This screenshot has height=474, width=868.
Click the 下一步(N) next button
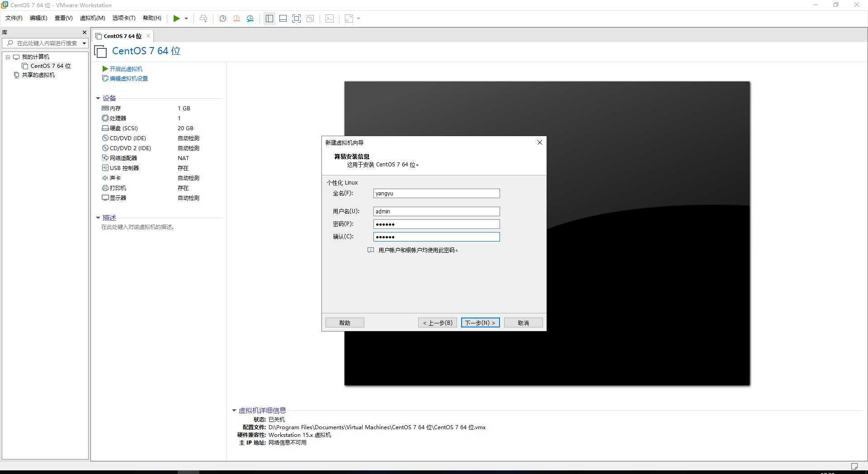tap(480, 323)
